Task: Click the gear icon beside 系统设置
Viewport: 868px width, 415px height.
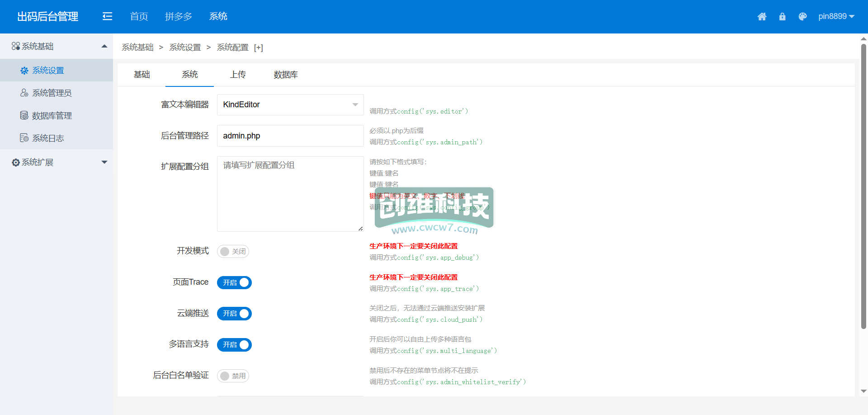Action: coord(24,71)
